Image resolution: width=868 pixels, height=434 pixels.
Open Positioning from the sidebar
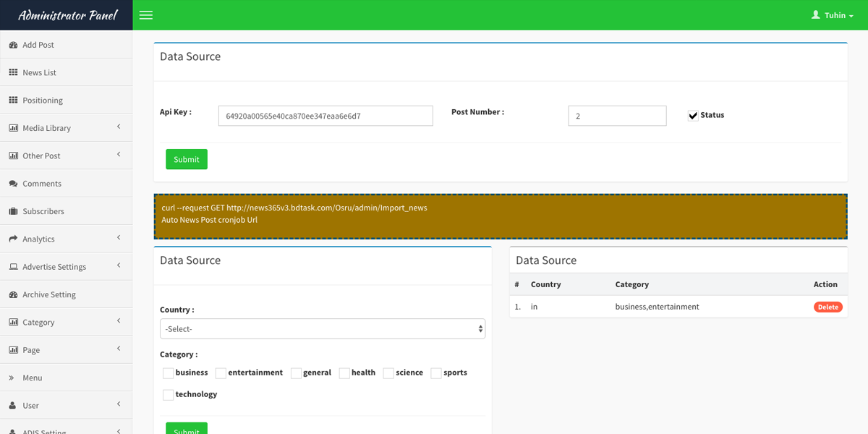click(42, 101)
